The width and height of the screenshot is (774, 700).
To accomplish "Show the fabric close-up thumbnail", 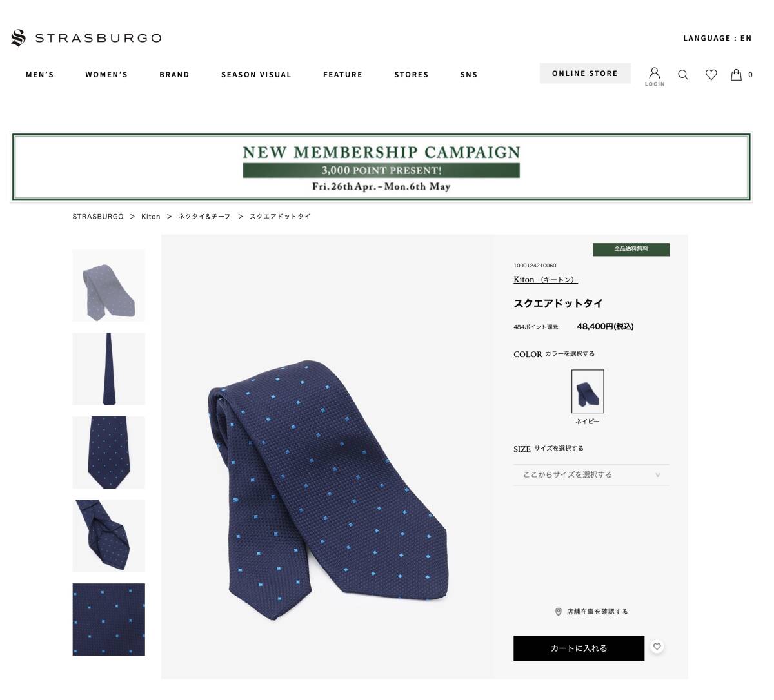I will pyautogui.click(x=108, y=619).
